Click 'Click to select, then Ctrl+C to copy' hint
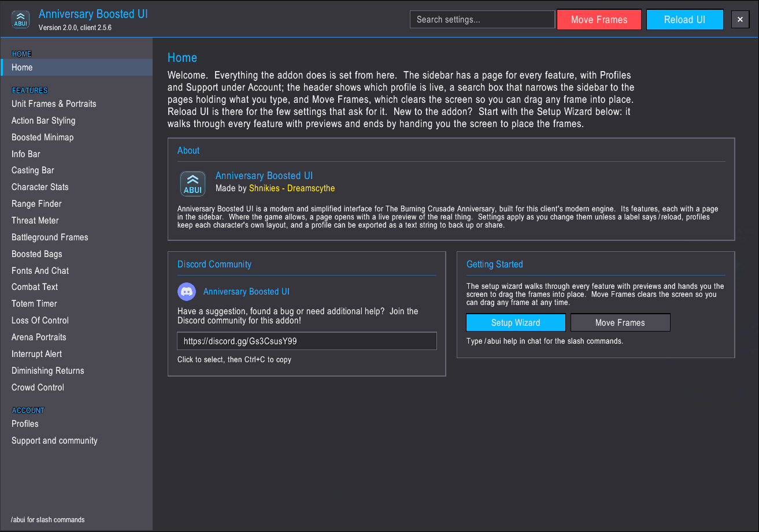Viewport: 759px width, 532px height. point(234,360)
